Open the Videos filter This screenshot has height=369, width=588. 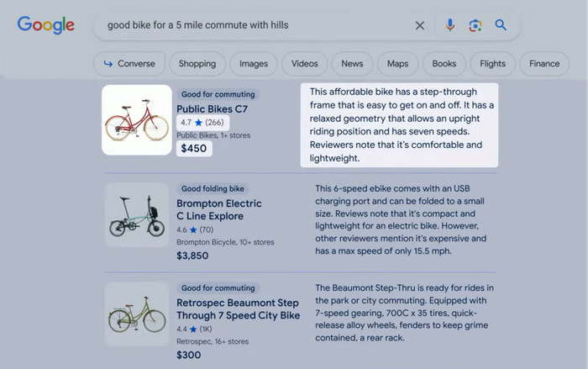tap(304, 64)
